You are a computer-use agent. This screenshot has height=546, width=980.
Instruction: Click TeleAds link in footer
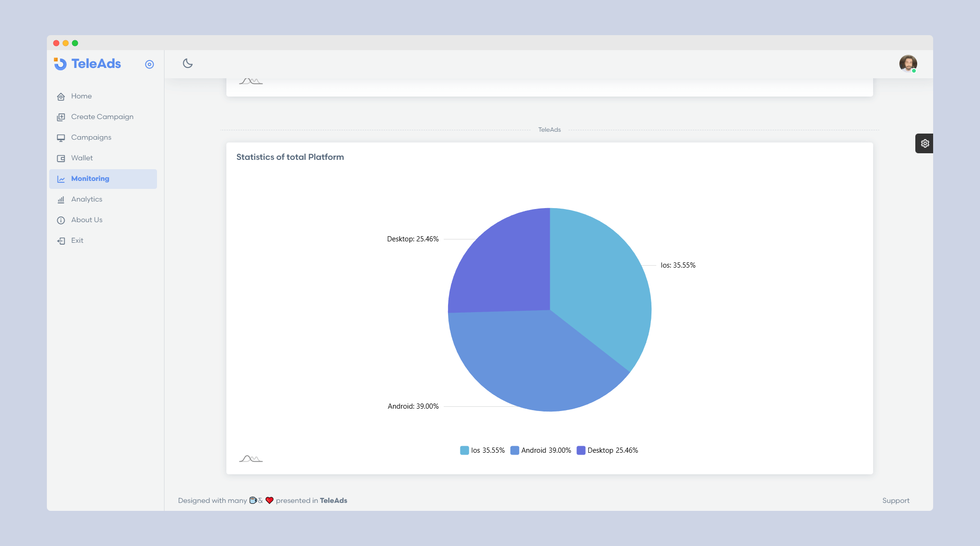333,501
